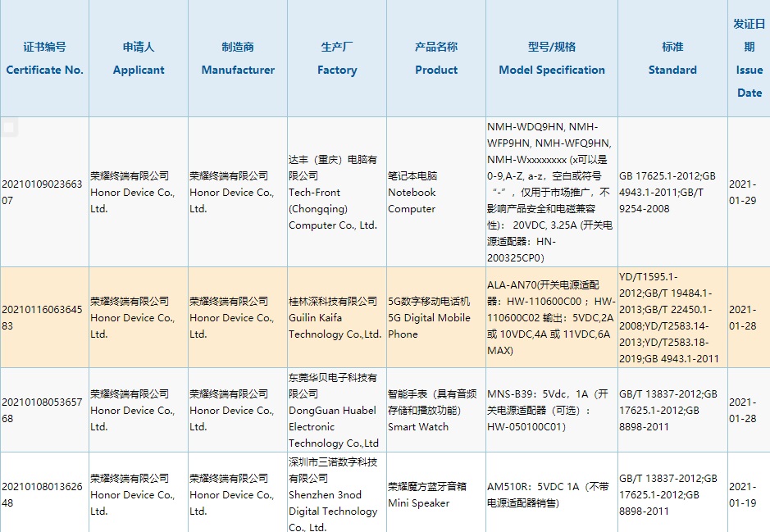This screenshot has width=770, height=532.
Task: Click the Certificate No. column header
Action: pyautogui.click(x=44, y=59)
